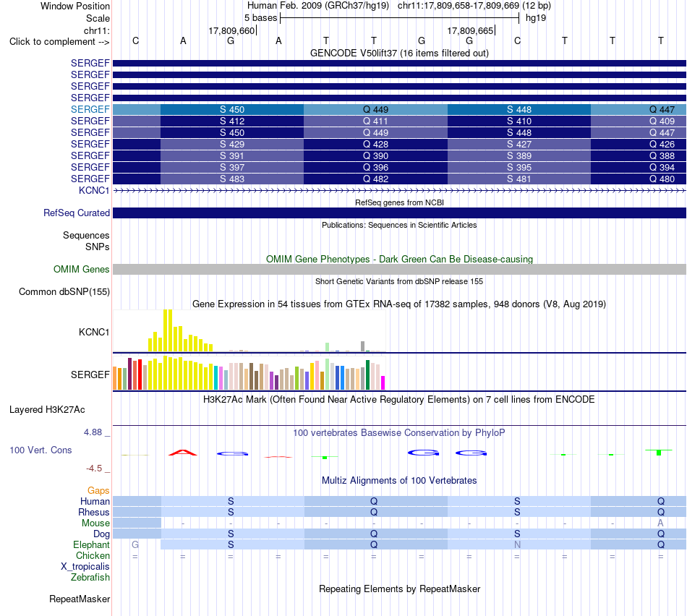Click the KCNC1 GTEx expression bar chart
The height and width of the screenshot is (616, 687).
[249, 331]
